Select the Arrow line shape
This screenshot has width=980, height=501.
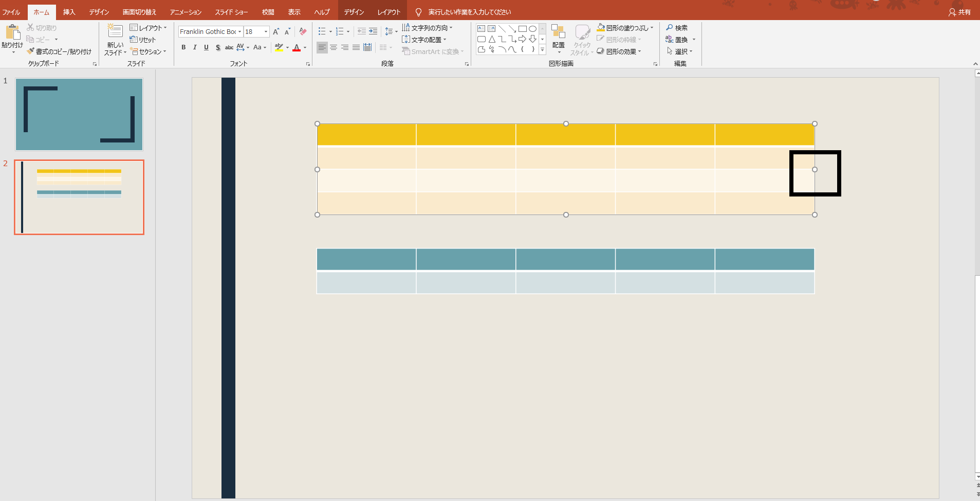pos(512,29)
